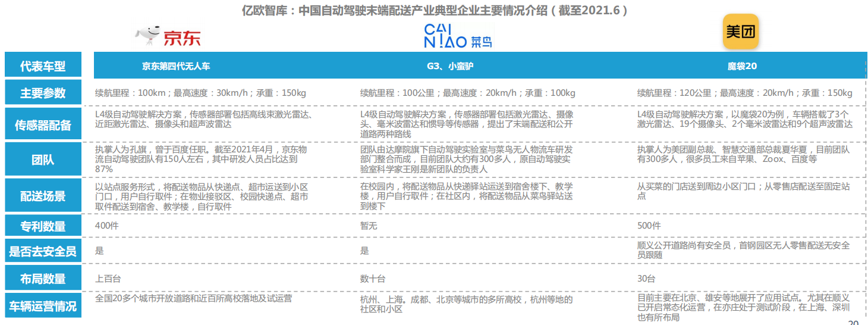
Task: Click Meituan delivery scenario text 从买菜的门店
Action: [x=743, y=191]
